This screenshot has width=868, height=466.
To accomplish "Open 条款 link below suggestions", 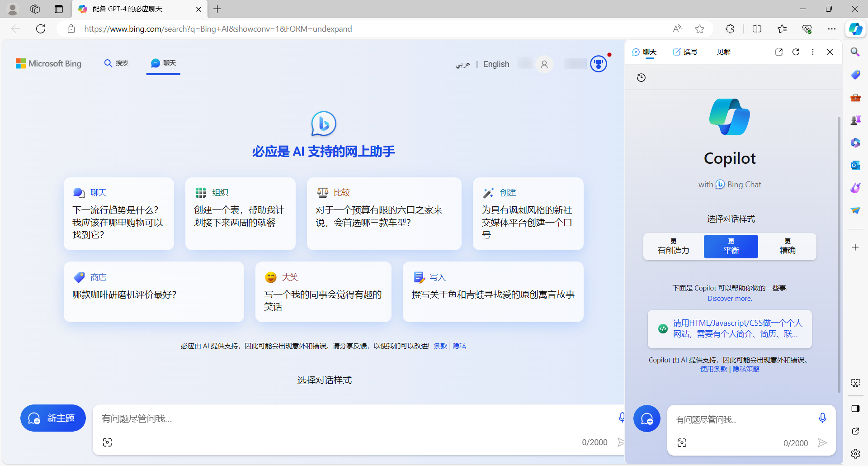I will coord(440,346).
